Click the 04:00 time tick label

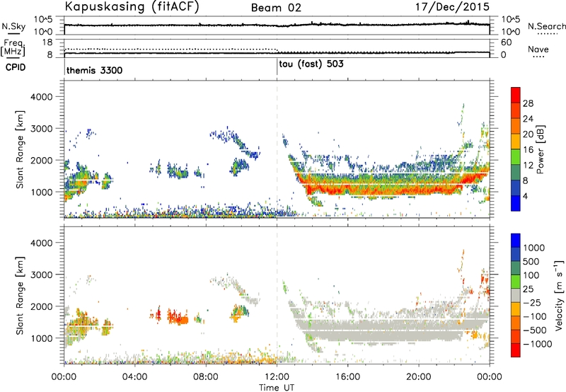(134, 377)
